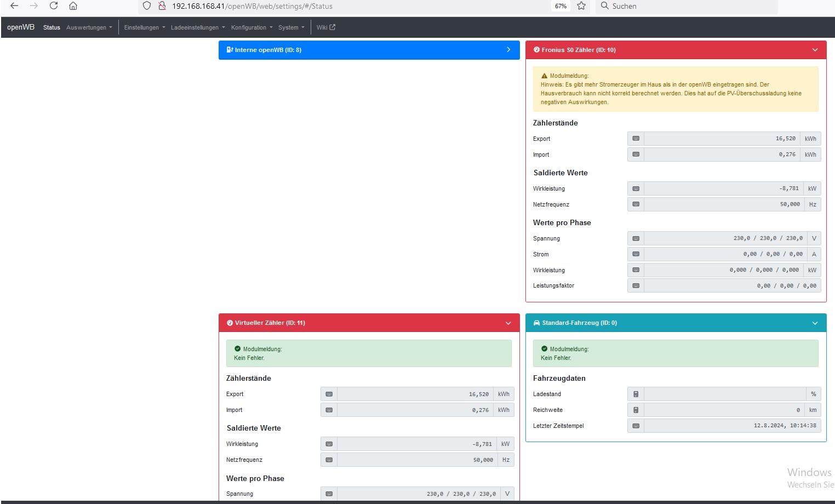Collapse the Standard-Fahrzeug (ID: 0) card

[815, 323]
